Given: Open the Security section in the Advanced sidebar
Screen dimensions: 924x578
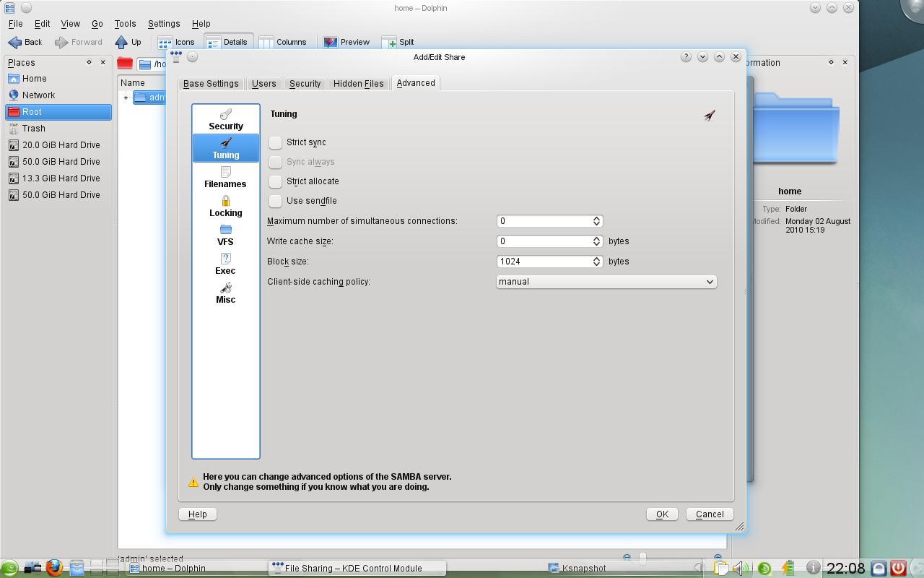Looking at the screenshot, I should (226, 119).
